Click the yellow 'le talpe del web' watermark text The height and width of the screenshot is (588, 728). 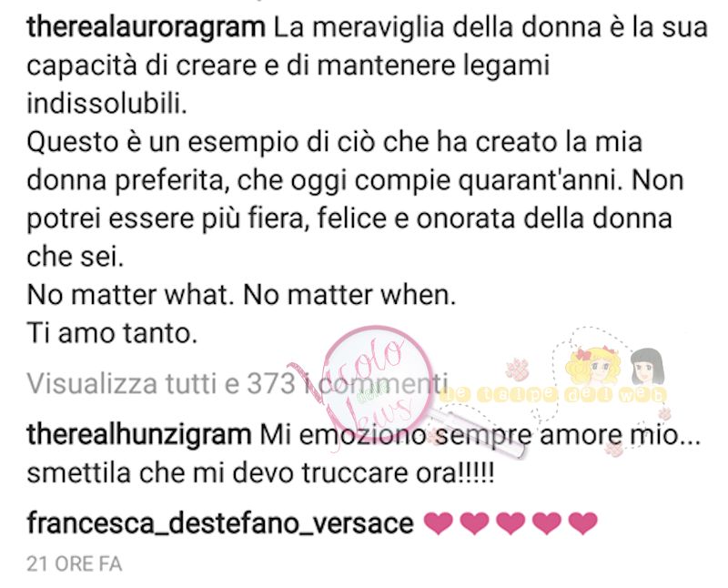coord(552,395)
